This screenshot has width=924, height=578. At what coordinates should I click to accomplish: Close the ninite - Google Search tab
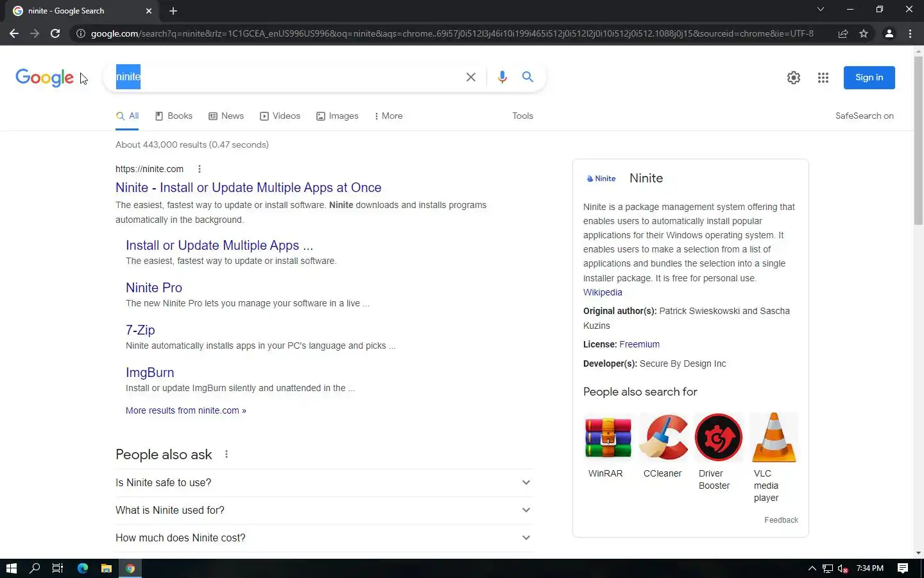(149, 11)
